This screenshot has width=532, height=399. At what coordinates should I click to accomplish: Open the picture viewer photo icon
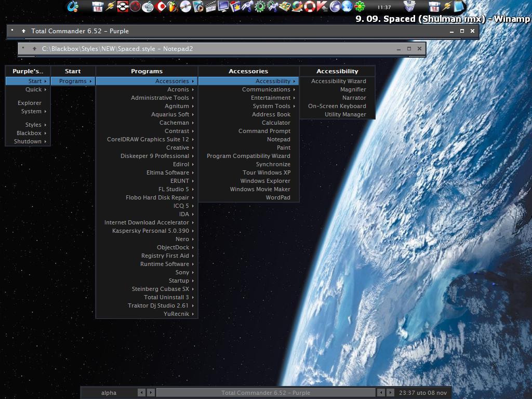[x=198, y=6]
